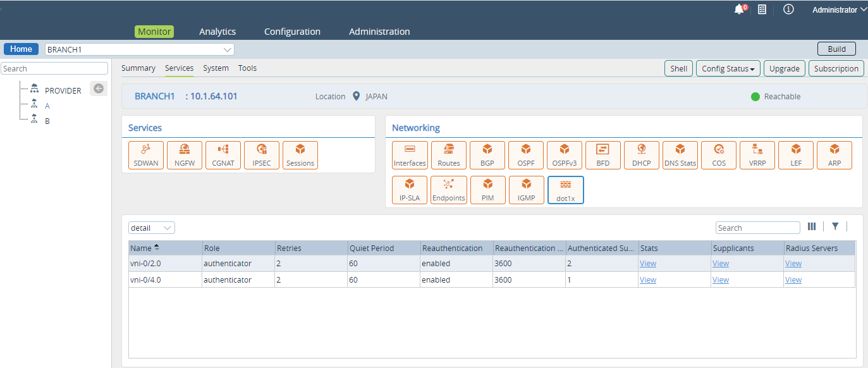This screenshot has width=868, height=368.
Task: Open the VRRP networking tile
Action: tap(757, 156)
